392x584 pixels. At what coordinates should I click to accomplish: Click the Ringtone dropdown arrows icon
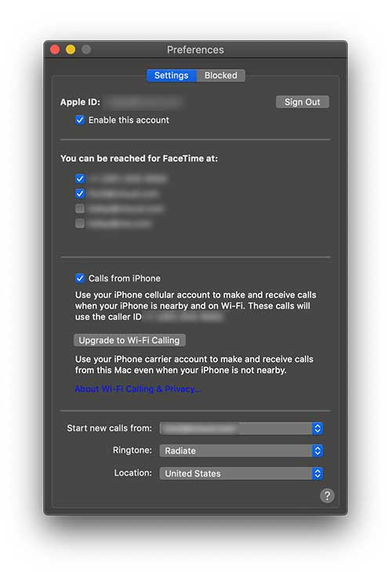coord(317,451)
